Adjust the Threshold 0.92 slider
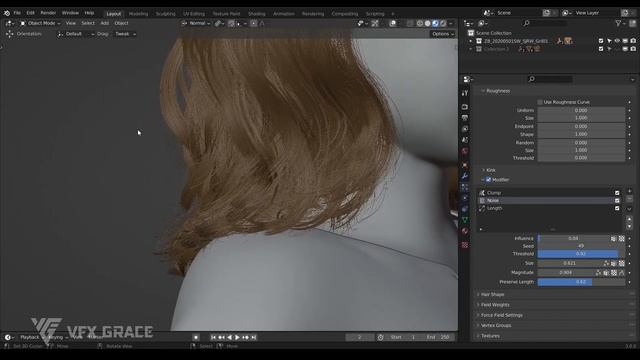The width and height of the screenshot is (640, 360). pos(581,254)
